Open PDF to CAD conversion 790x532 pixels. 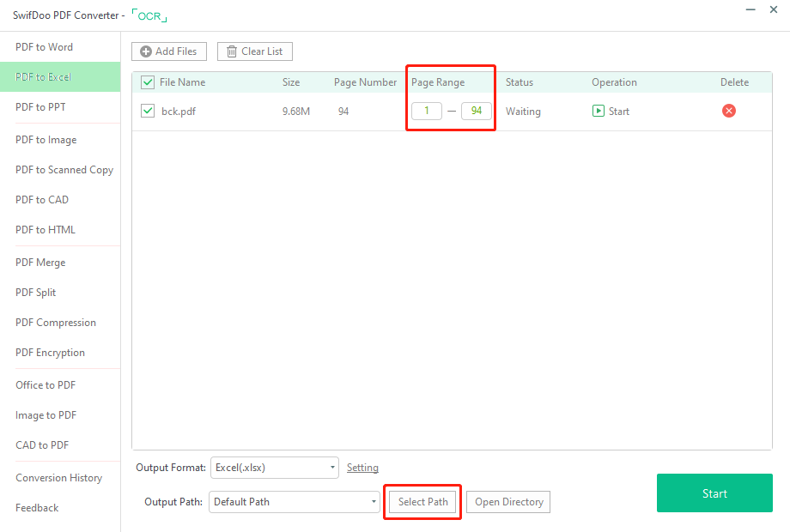pyautogui.click(x=42, y=200)
